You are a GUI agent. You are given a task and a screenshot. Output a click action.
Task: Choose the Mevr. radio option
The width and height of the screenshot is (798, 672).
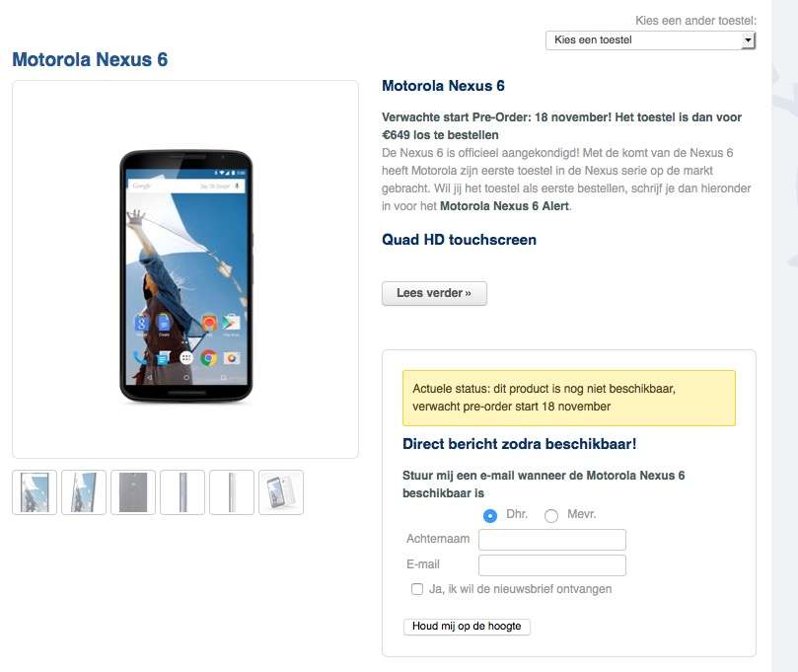click(x=551, y=516)
